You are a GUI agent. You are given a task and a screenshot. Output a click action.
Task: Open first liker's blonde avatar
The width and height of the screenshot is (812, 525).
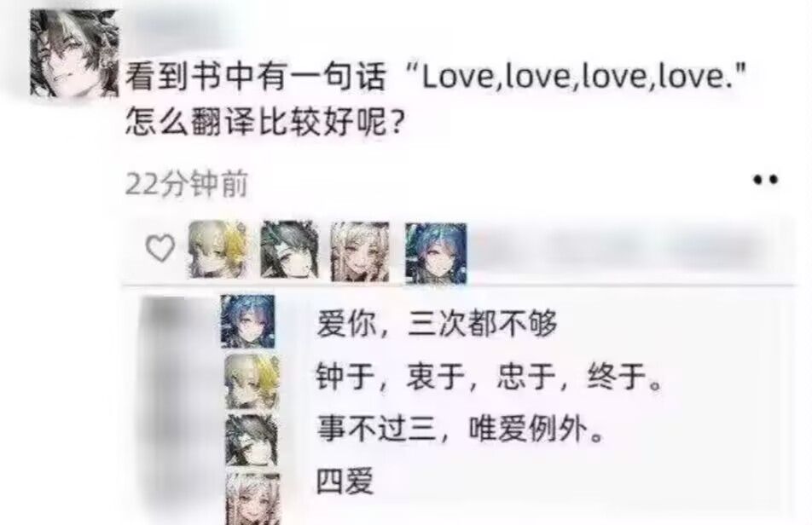(217, 250)
